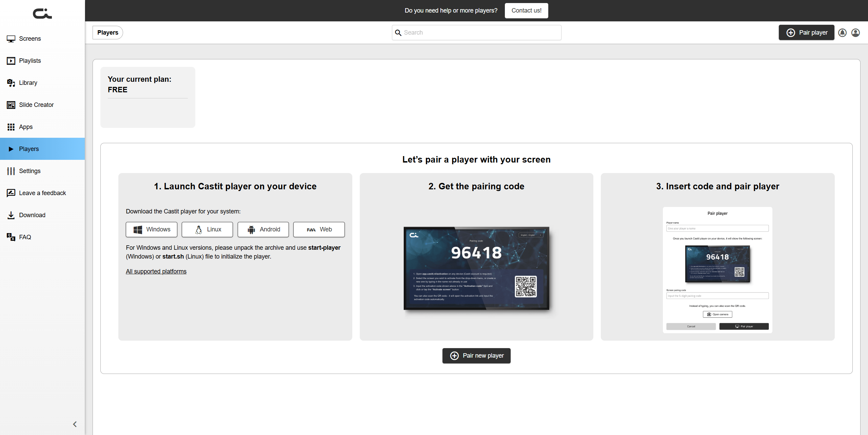
Task: Open Download from the side menu
Action: click(x=32, y=215)
